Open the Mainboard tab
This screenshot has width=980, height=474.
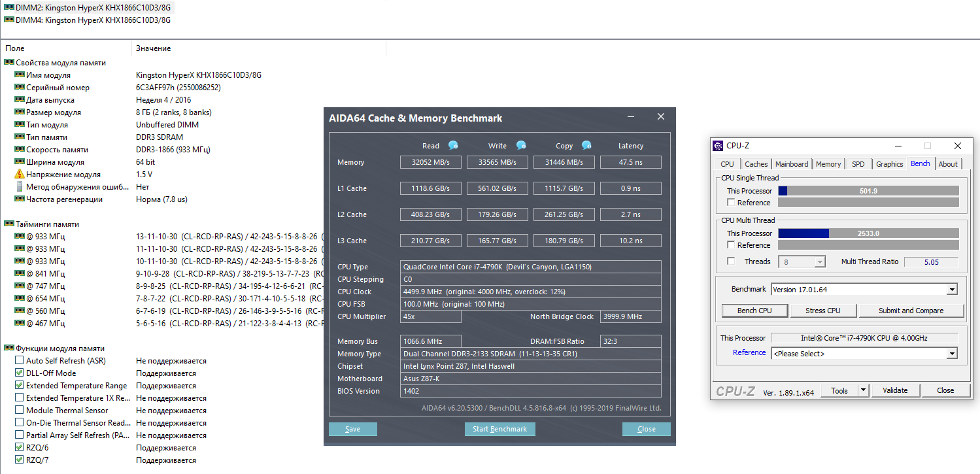(792, 164)
